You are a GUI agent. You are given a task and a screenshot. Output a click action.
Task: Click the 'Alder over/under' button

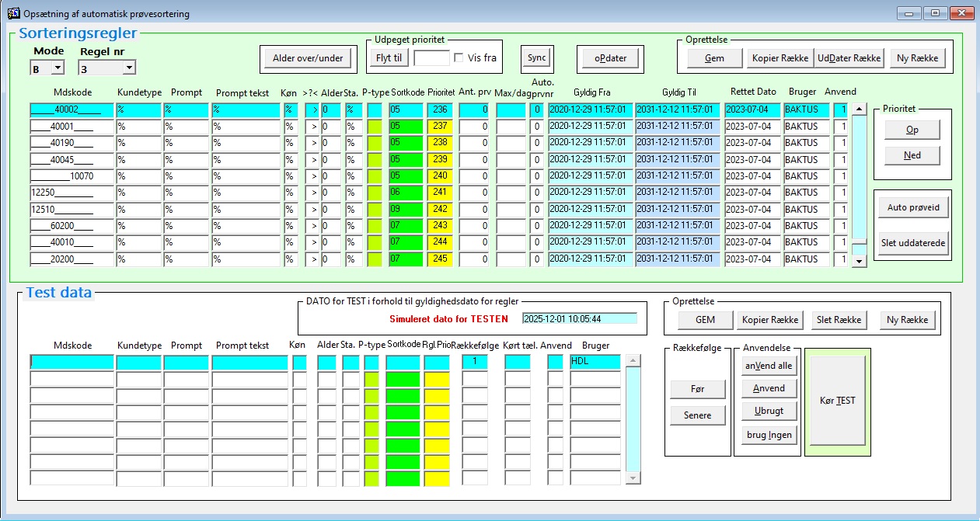[308, 58]
